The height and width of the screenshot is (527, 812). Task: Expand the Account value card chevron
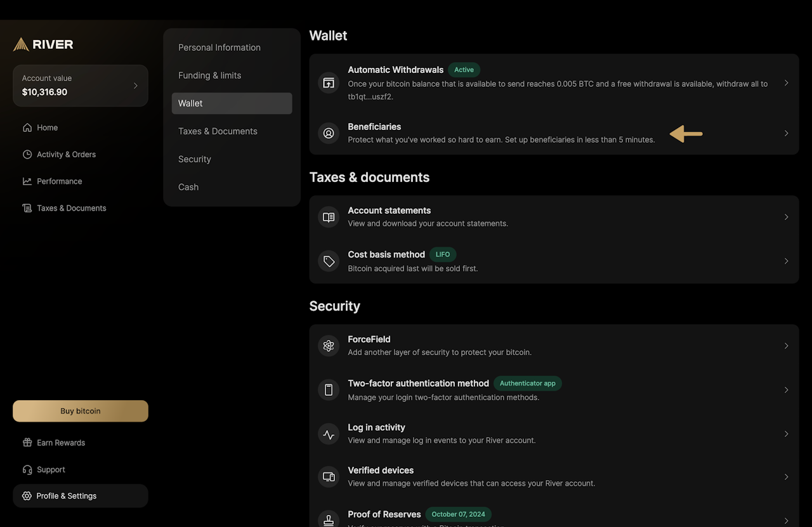point(135,86)
